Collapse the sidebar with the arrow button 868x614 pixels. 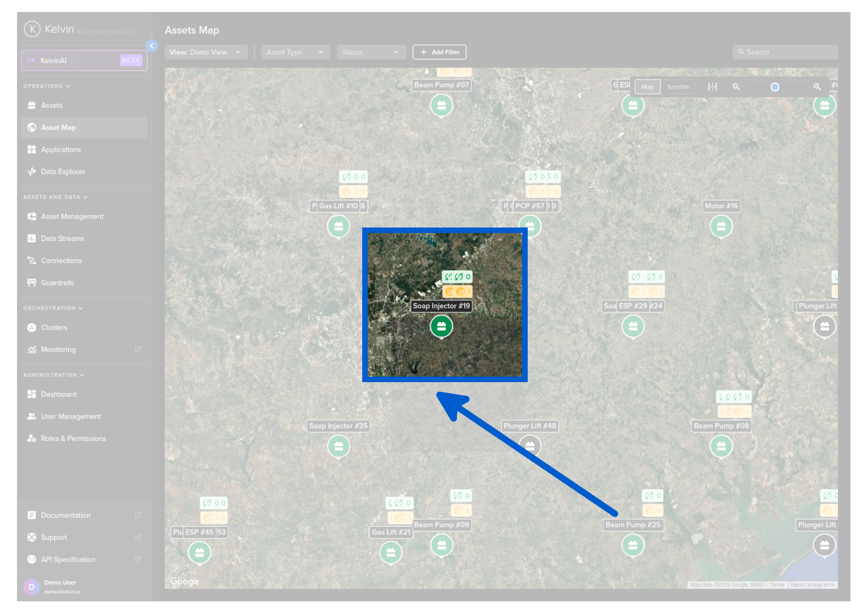pyautogui.click(x=152, y=46)
